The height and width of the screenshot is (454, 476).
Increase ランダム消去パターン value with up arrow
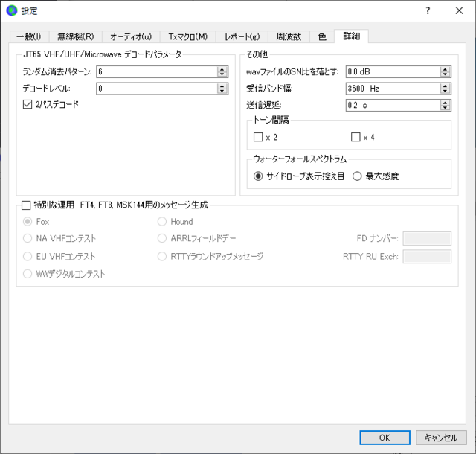222,69
